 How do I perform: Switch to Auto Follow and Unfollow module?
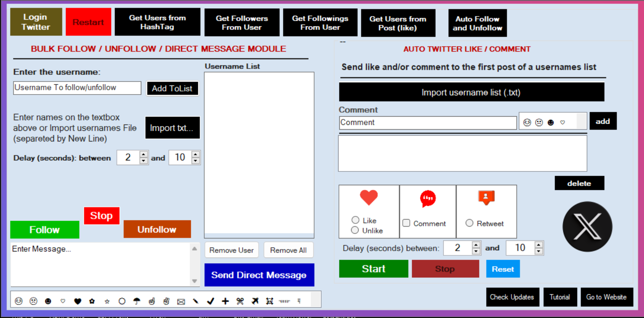[477, 23]
